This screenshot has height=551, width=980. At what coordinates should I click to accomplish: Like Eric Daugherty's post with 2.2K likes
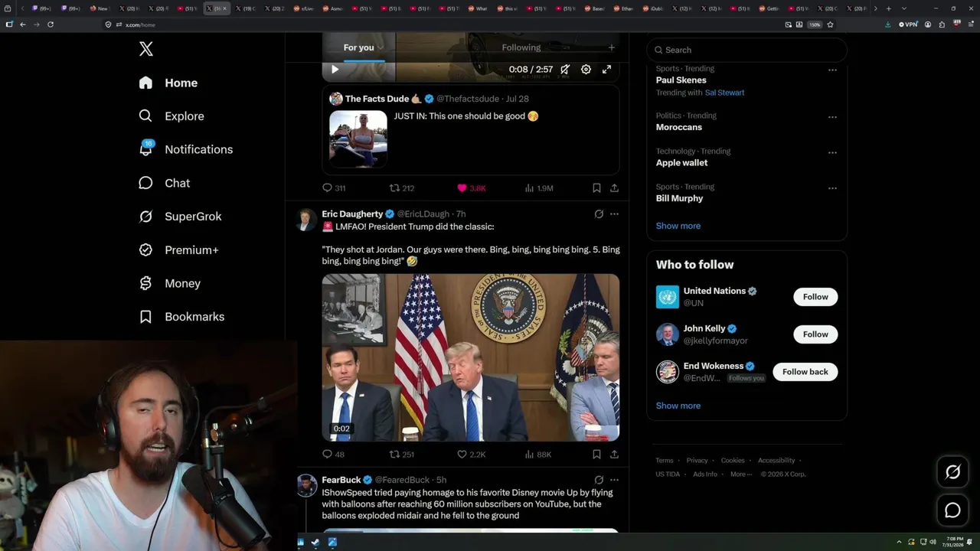click(x=471, y=454)
